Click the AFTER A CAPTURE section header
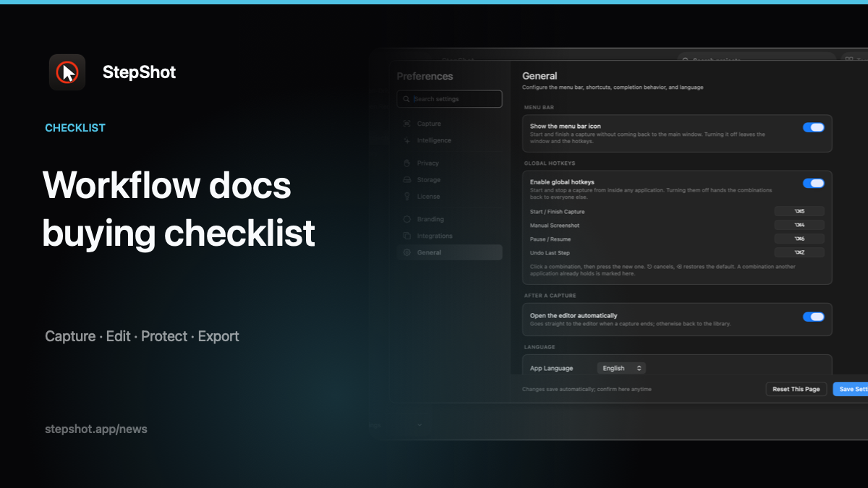The image size is (868, 488). tap(550, 296)
